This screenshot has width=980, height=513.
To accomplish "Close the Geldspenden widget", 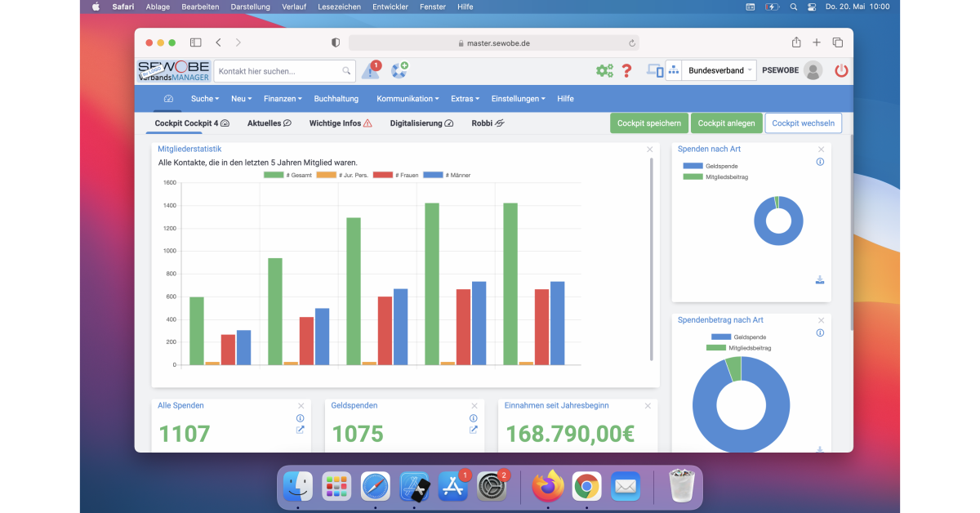I will pyautogui.click(x=474, y=406).
